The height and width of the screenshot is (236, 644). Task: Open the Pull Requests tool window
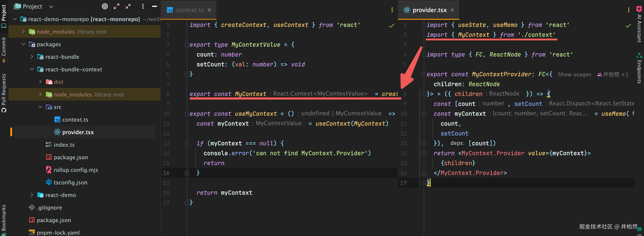point(4,93)
